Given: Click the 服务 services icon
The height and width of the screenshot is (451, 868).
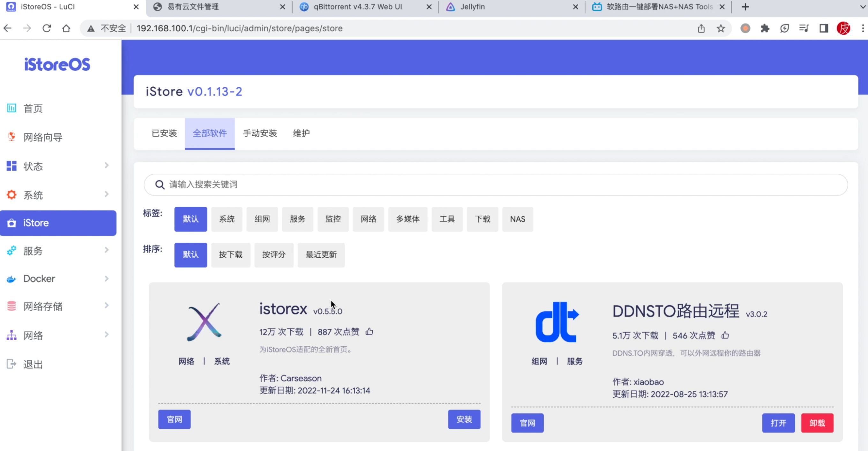Looking at the screenshot, I should 11,251.
